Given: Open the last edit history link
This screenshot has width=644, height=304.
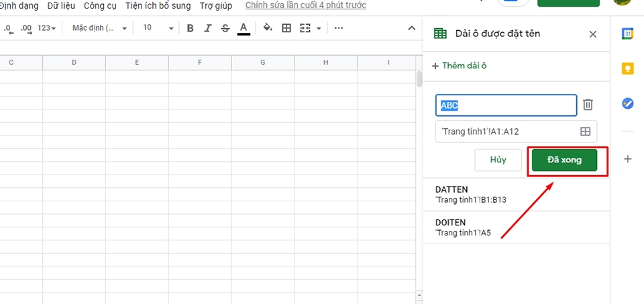Looking at the screenshot, I should [x=306, y=5].
